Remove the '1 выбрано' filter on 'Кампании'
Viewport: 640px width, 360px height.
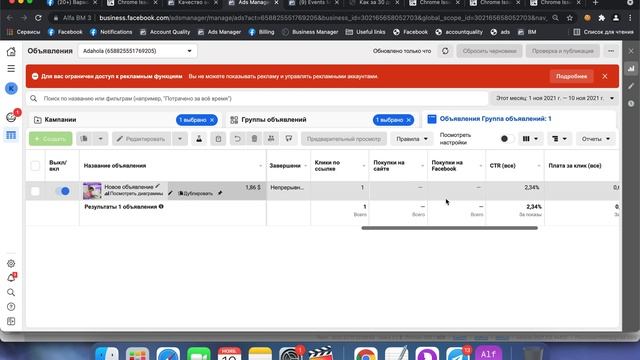coord(212,120)
